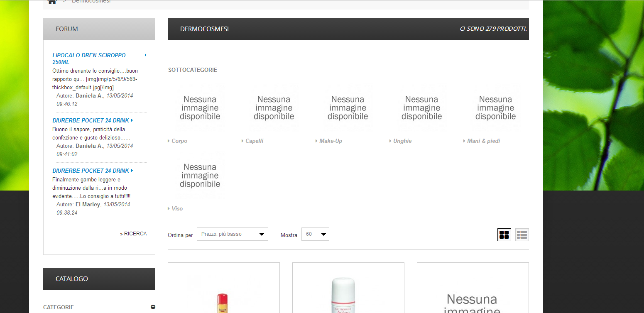Switch to grid view layout
The height and width of the screenshot is (313, 644).
504,235
